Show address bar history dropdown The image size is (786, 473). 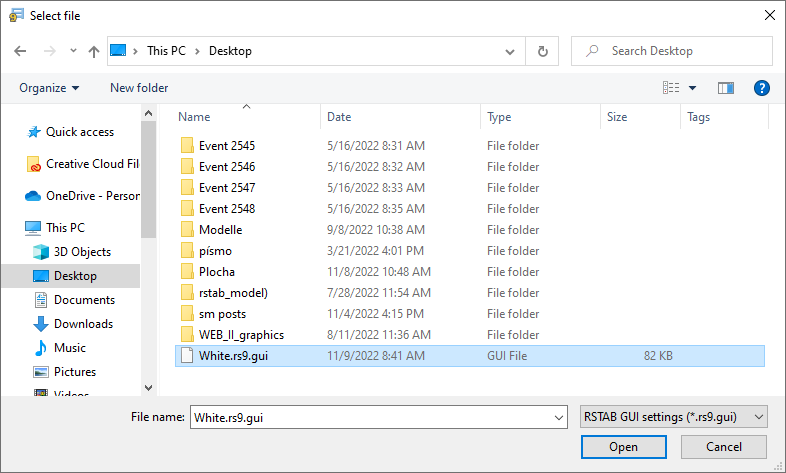pos(511,51)
